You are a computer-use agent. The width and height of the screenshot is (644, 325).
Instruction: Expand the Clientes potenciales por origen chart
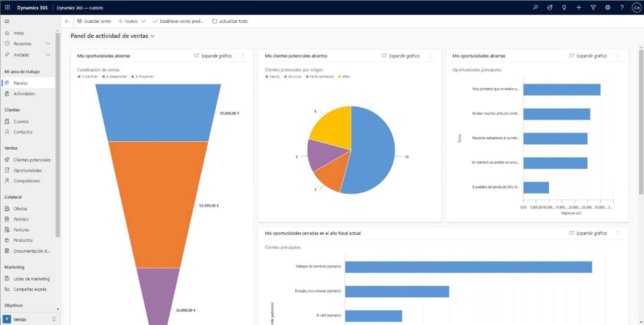(400, 56)
